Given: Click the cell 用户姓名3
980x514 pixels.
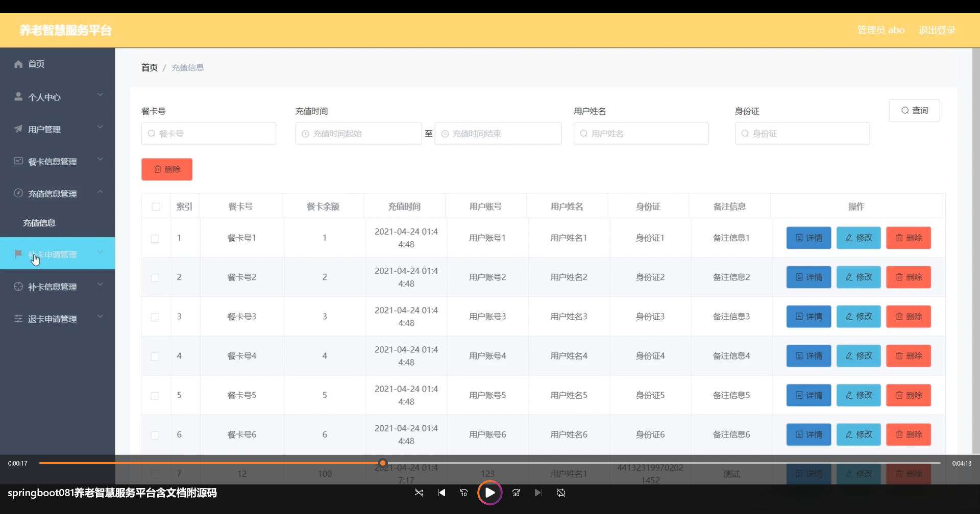Looking at the screenshot, I should [569, 317].
